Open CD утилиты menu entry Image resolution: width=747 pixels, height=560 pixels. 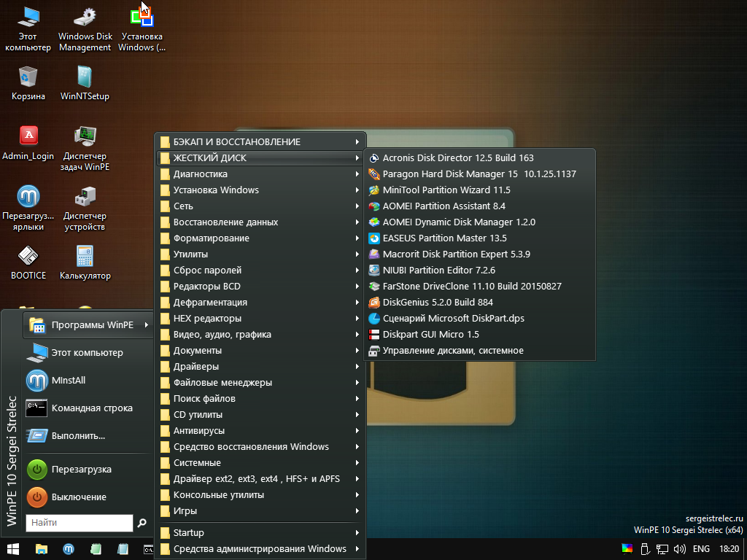click(260, 415)
